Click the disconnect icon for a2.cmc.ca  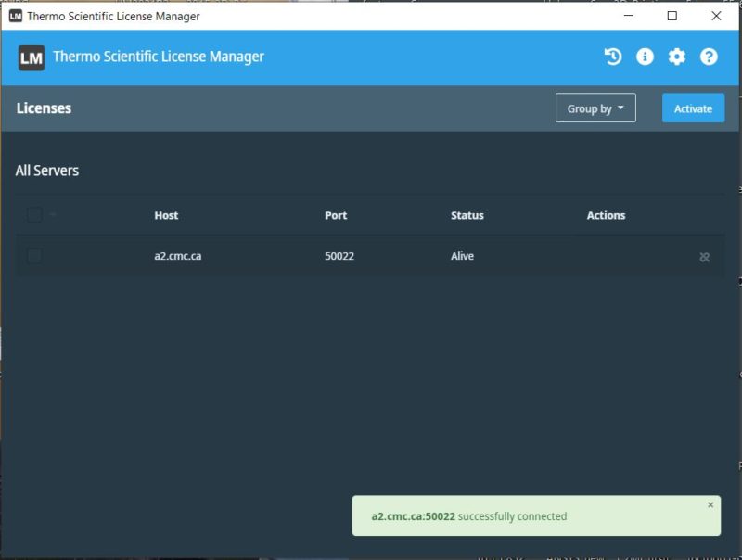(x=704, y=257)
